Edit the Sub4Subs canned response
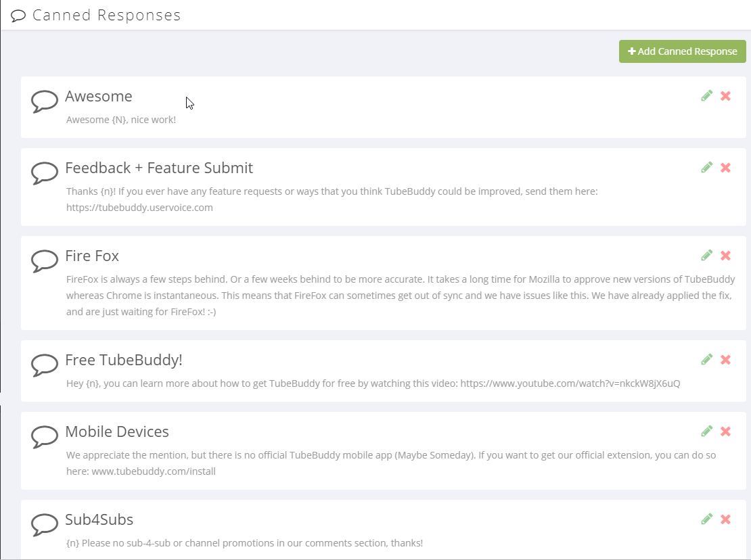 pyautogui.click(x=707, y=519)
